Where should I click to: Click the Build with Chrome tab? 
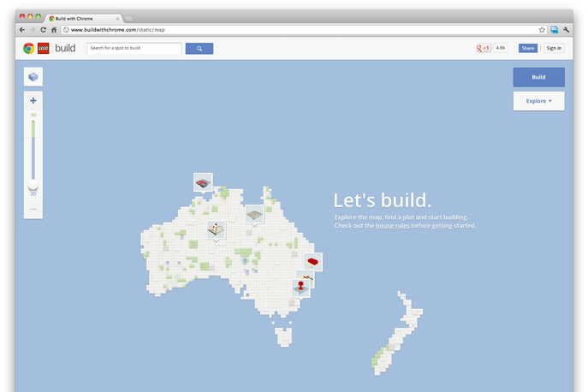coord(83,17)
